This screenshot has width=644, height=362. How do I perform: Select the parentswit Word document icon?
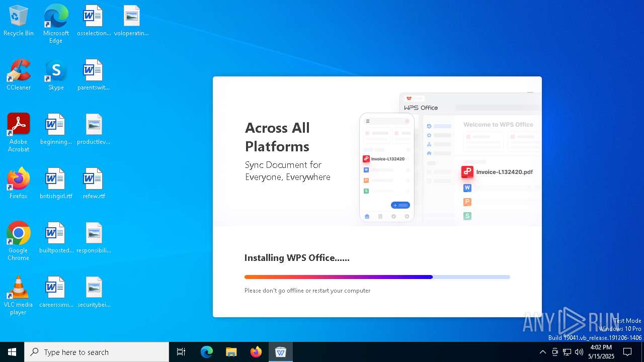pyautogui.click(x=94, y=74)
